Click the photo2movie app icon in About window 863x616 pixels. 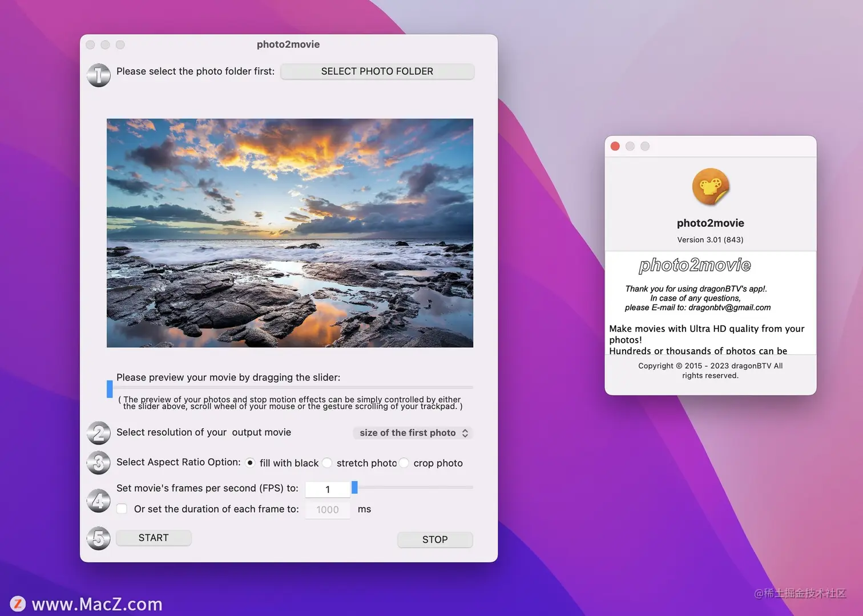click(711, 187)
